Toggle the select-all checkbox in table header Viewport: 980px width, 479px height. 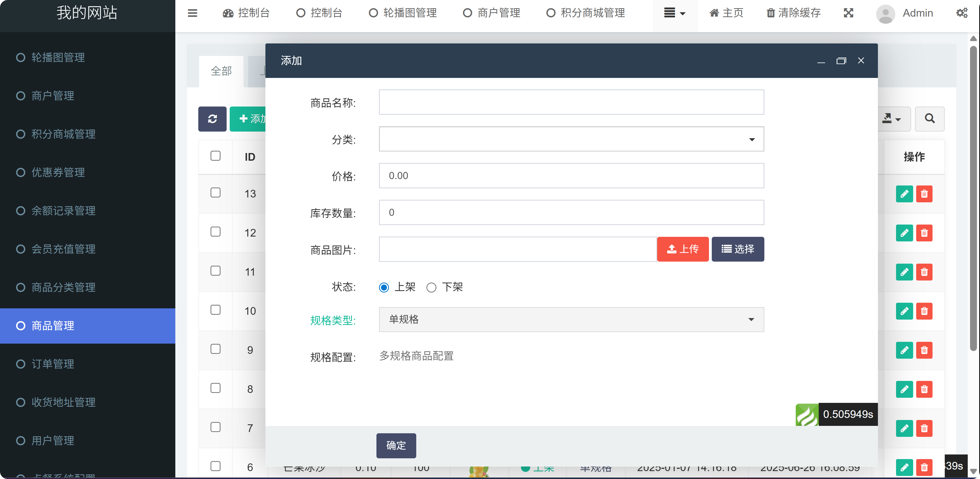[216, 155]
